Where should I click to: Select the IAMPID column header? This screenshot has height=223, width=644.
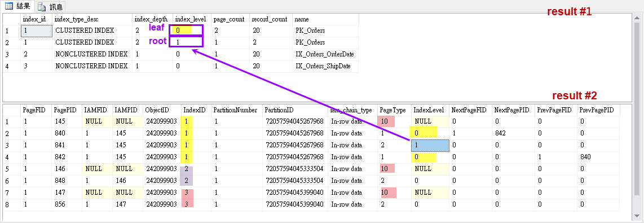127,110
